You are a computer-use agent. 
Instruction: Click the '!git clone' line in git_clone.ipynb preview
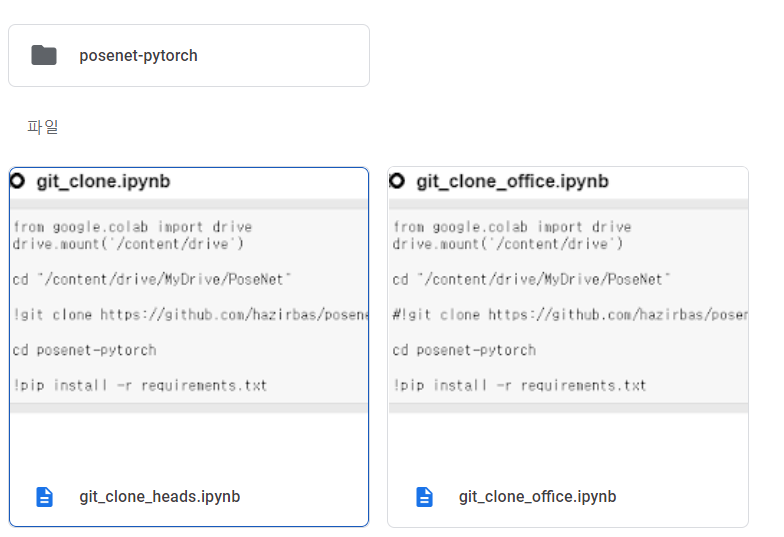point(190,315)
